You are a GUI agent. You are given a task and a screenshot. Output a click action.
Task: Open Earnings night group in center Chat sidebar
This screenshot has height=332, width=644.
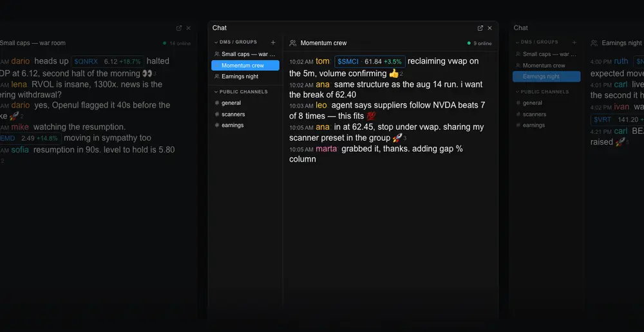coord(245,77)
